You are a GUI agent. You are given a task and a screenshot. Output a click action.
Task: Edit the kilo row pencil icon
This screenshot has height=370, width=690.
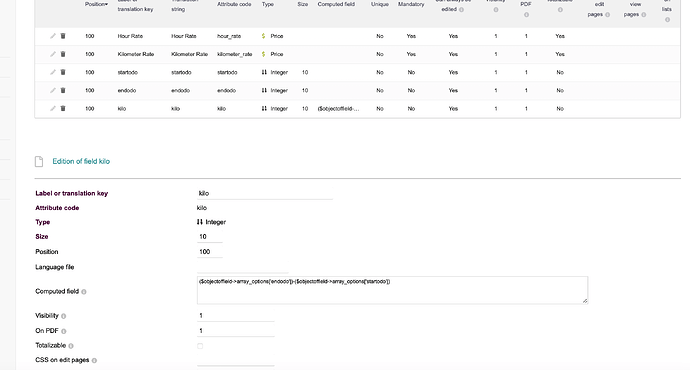(x=53, y=108)
